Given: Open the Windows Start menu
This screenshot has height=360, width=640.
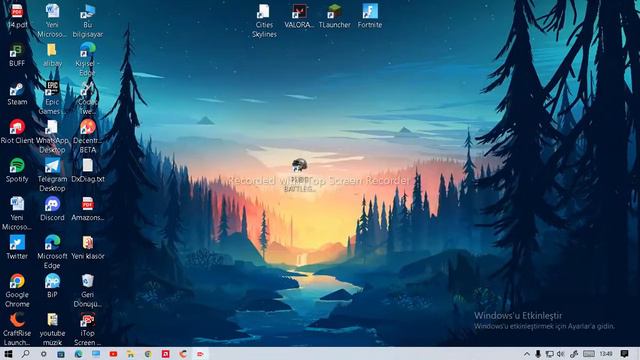Looking at the screenshot, I should coord(8,354).
